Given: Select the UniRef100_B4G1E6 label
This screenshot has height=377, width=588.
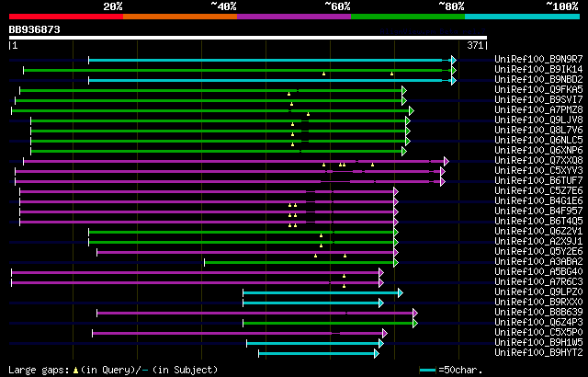Looking at the screenshot, I should point(538,201).
